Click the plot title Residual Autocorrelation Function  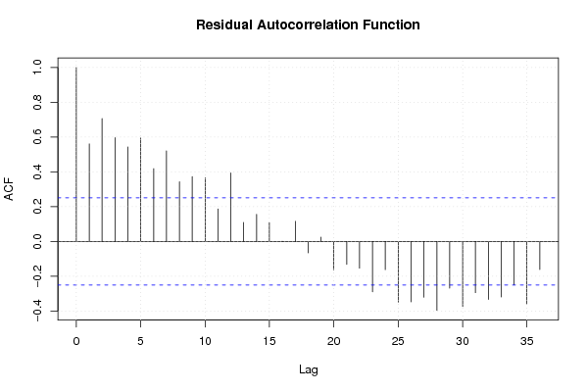(308, 25)
